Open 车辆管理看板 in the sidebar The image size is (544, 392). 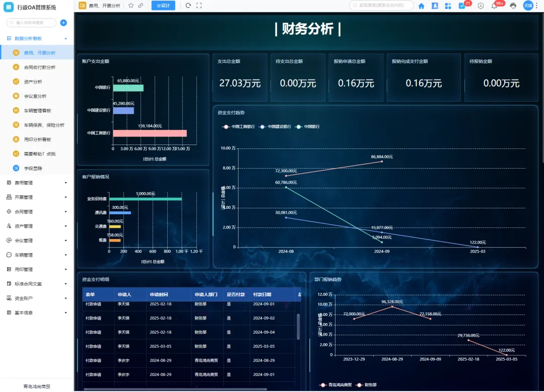click(x=37, y=111)
